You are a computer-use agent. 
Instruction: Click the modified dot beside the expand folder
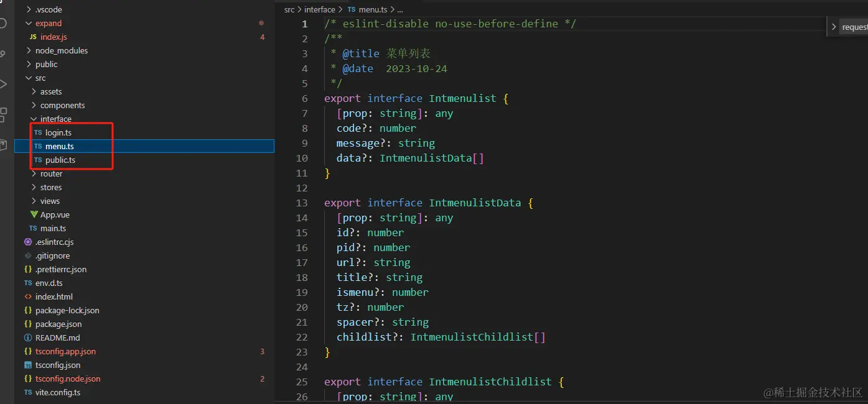point(261,24)
